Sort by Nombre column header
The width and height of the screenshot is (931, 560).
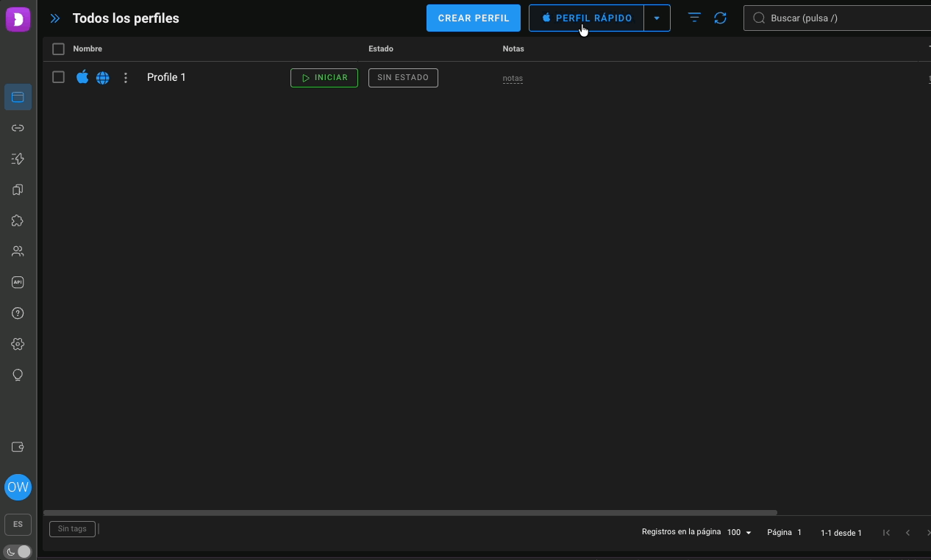coord(88,49)
